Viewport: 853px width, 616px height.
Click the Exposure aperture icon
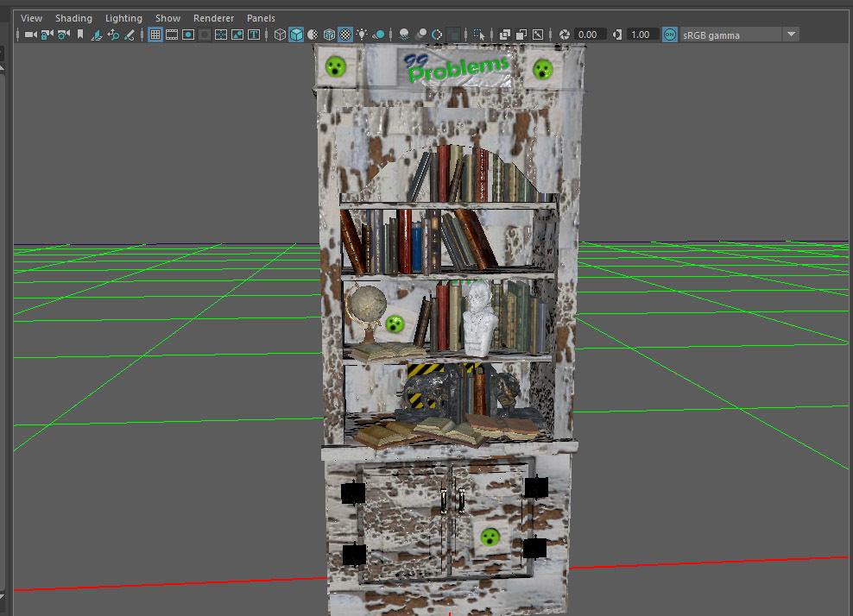coord(564,35)
